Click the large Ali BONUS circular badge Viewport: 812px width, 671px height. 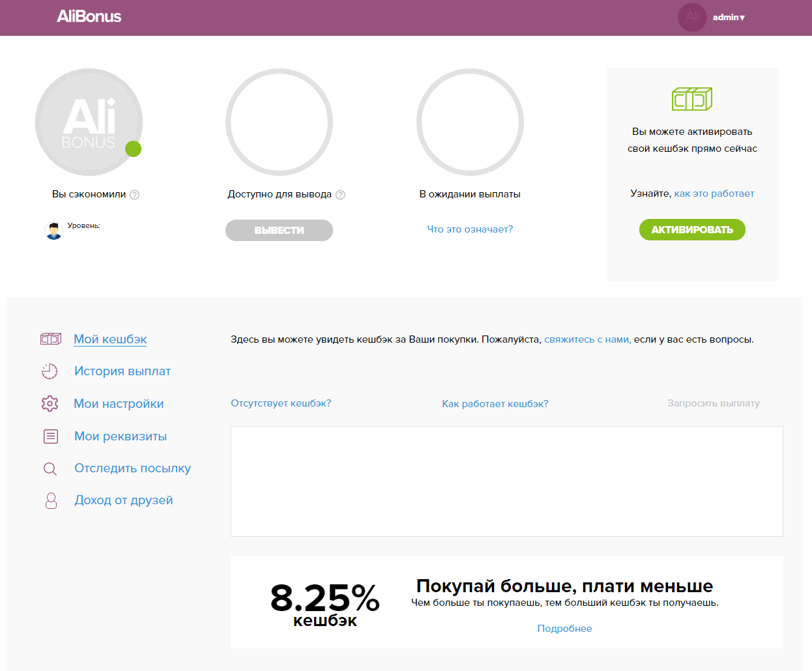point(89,122)
